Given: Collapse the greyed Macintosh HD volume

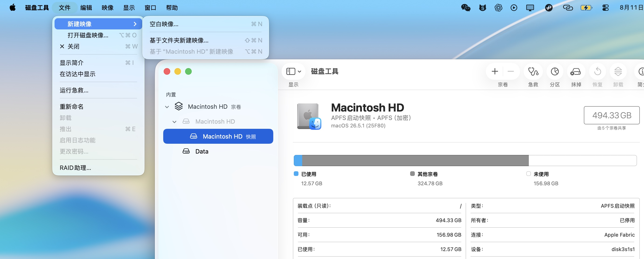Looking at the screenshot, I should pos(174,122).
